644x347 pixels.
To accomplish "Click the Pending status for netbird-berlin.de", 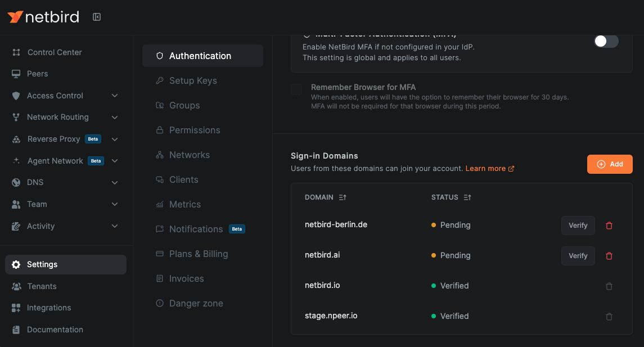I will (x=451, y=225).
